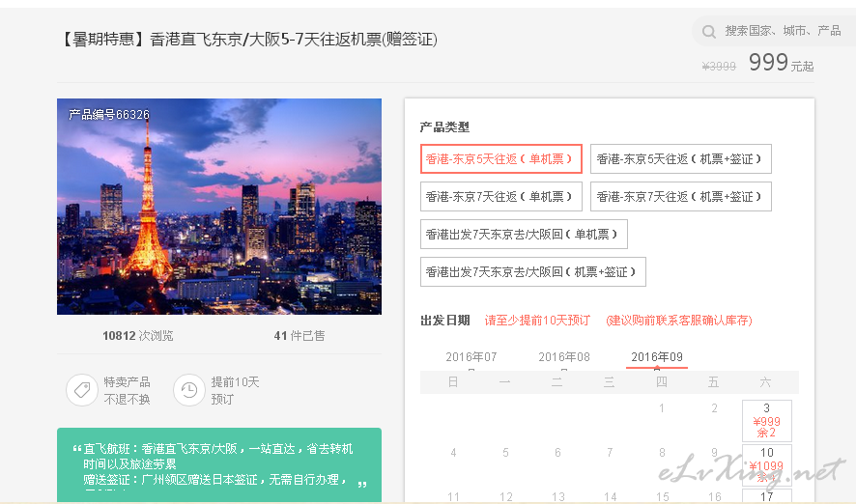Click the greyed-out September 2 date
The width and height of the screenshot is (856, 504).
click(714, 408)
